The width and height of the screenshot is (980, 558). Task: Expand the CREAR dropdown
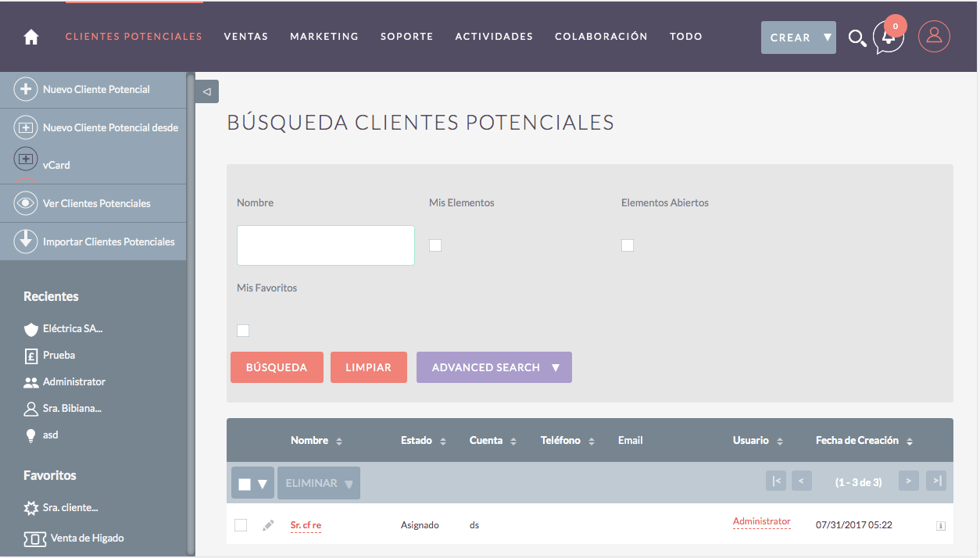[827, 38]
